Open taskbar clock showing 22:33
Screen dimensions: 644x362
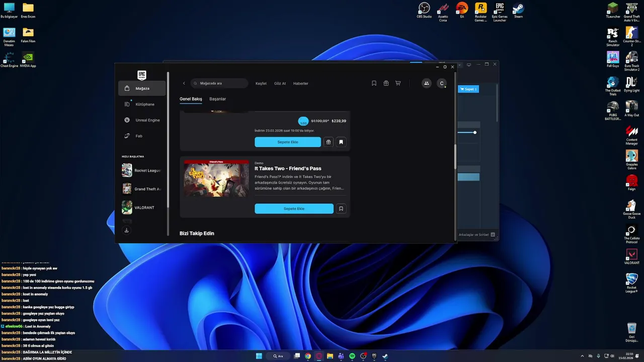[625, 356]
